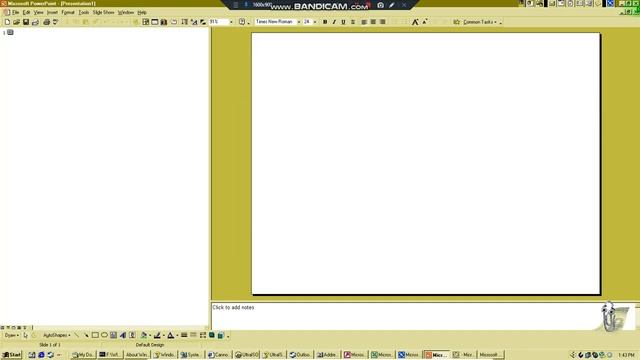Viewport: 640px width, 360px height.
Task: Open the File menu
Action: point(16,13)
